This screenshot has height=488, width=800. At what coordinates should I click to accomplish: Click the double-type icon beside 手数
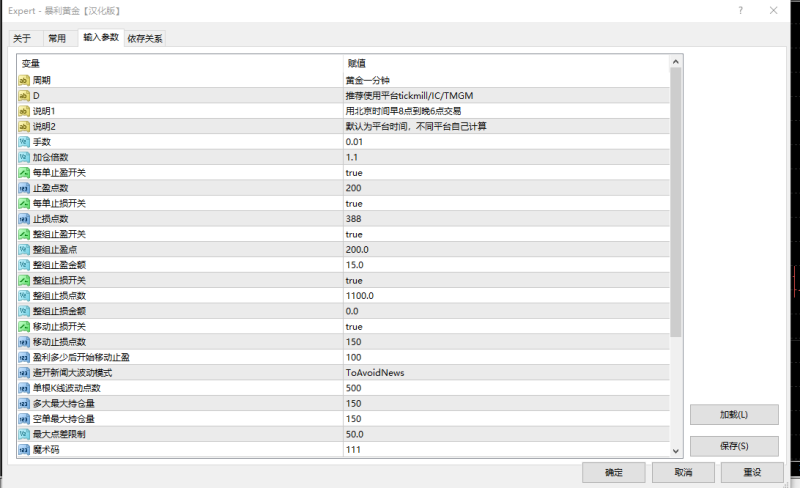click(x=24, y=142)
